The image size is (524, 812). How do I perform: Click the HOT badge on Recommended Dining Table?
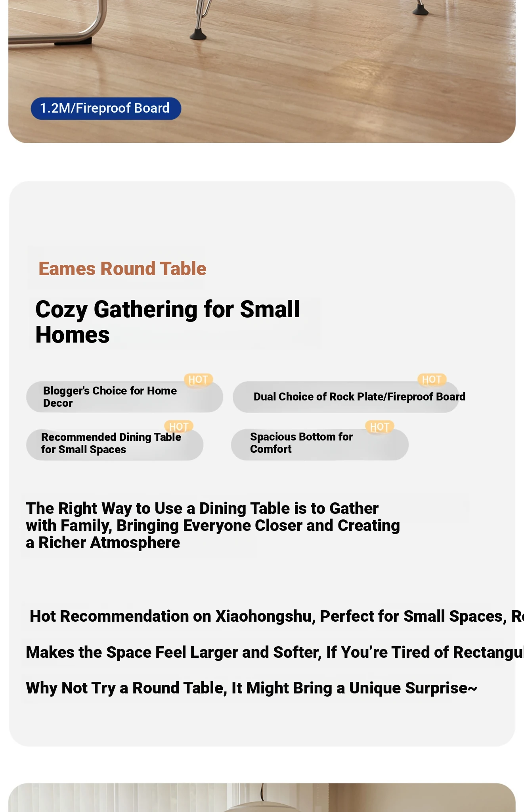[179, 427]
